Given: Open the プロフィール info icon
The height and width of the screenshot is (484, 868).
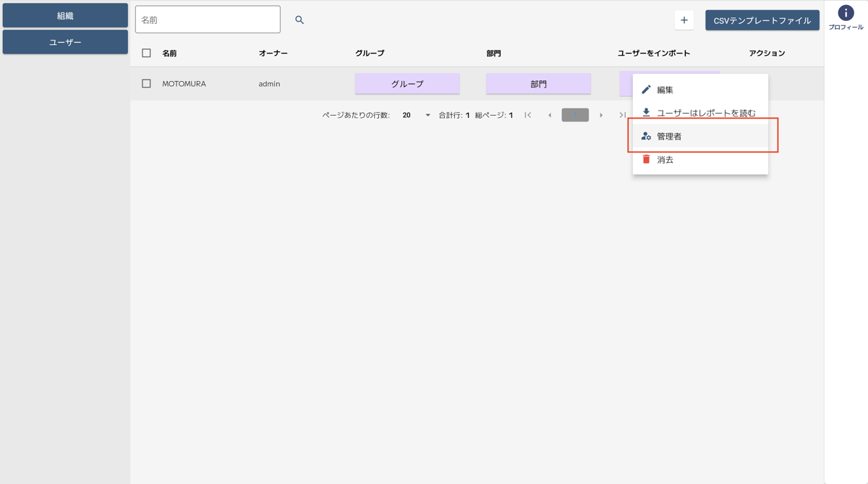Looking at the screenshot, I should pos(846,13).
